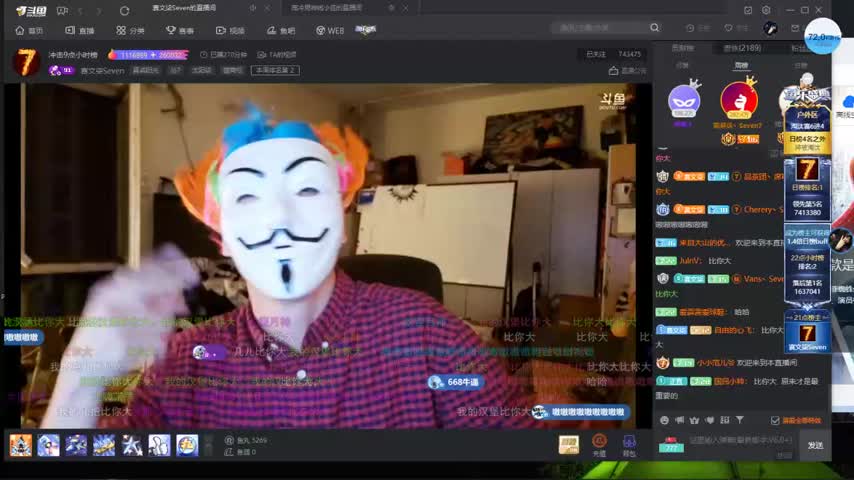The image size is (854, 480).
Task: Click the sixth thumbs-up gift icon
Action: pyautogui.click(x=160, y=445)
